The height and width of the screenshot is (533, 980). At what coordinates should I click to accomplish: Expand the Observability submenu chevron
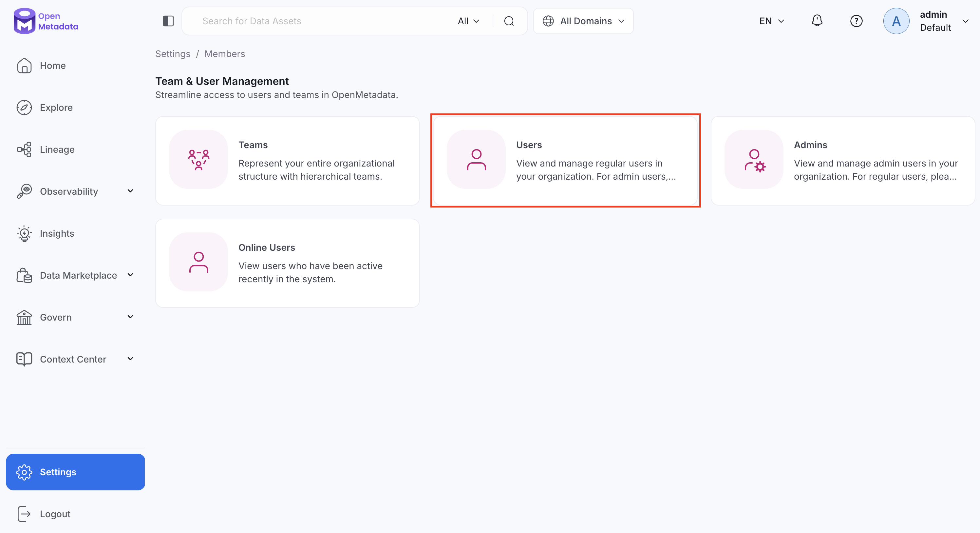[x=130, y=191]
